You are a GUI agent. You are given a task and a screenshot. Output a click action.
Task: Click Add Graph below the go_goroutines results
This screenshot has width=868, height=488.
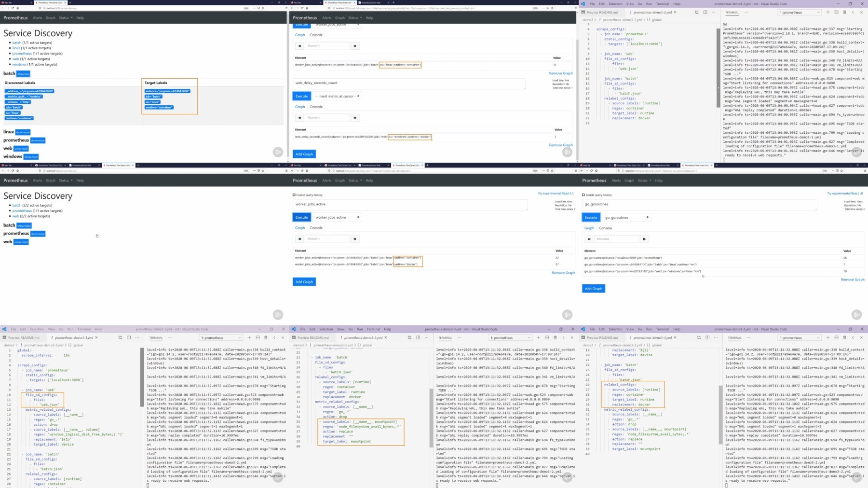point(594,289)
